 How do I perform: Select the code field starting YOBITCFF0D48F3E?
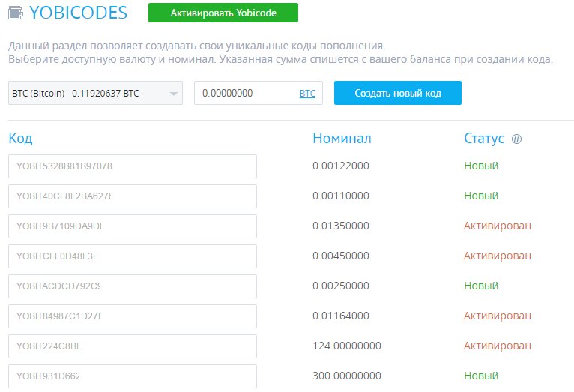click(x=133, y=256)
